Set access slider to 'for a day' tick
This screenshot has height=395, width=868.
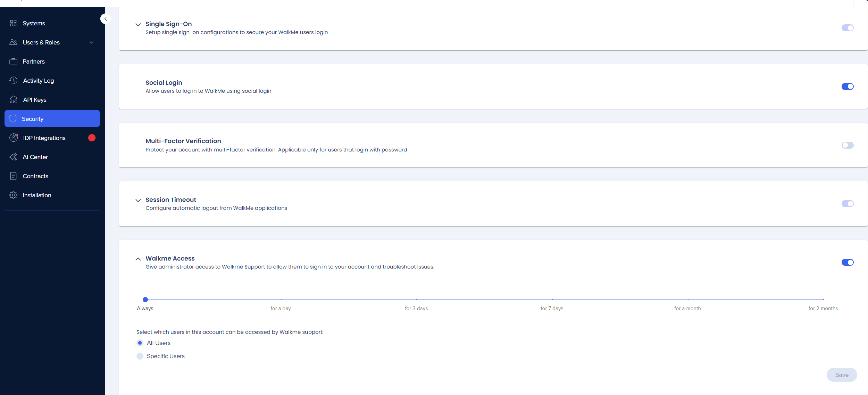[x=281, y=299]
